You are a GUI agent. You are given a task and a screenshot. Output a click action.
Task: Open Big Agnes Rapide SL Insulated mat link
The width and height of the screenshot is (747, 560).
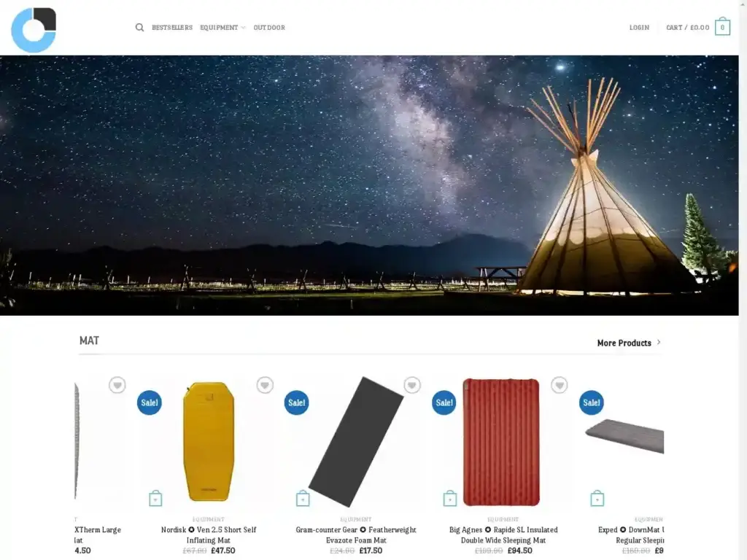pyautogui.click(x=503, y=534)
